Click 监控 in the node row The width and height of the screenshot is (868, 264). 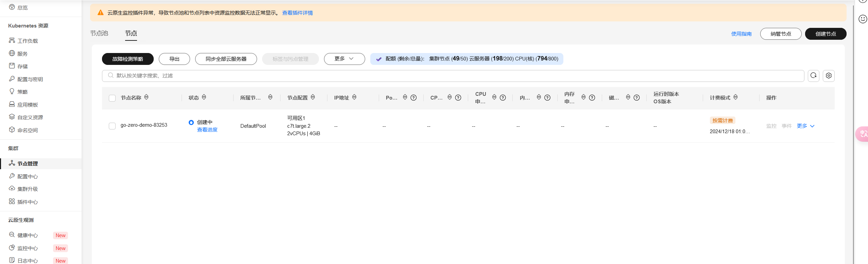point(771,126)
